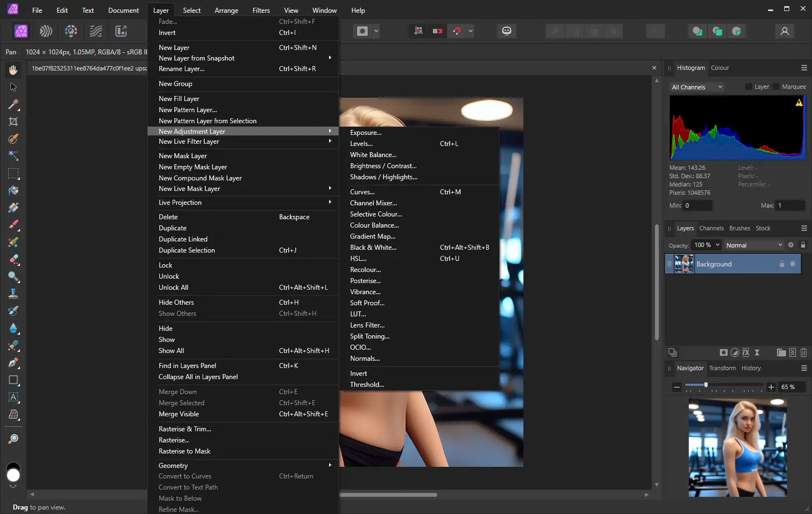The height and width of the screenshot is (514, 812).
Task: Choose Curves from the adjustment submenu
Action: click(x=362, y=192)
